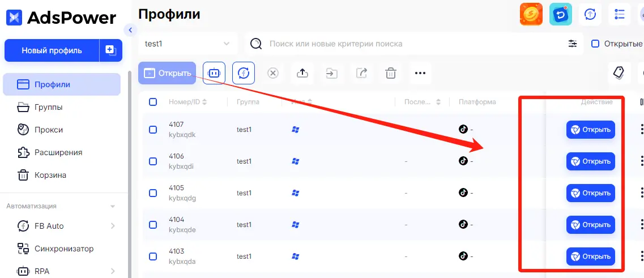Select checkbox for profile 4107
The height and width of the screenshot is (278, 644).
153,130
